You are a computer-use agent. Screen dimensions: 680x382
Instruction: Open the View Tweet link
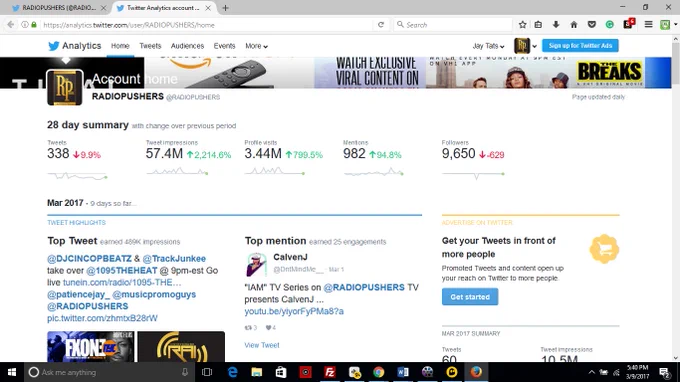point(262,345)
